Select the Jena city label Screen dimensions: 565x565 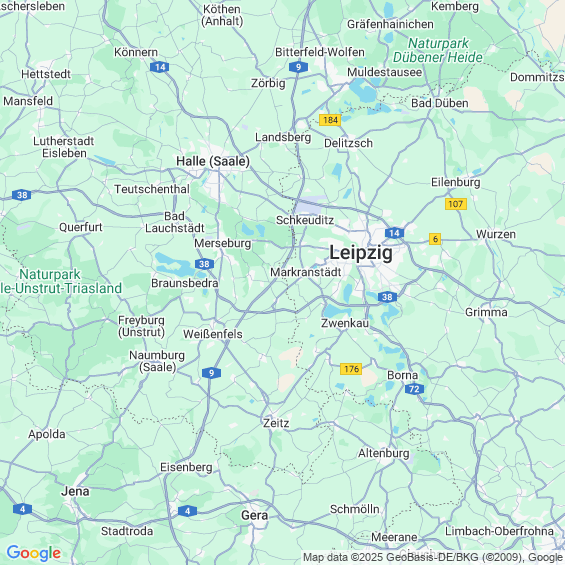pyautogui.click(x=75, y=491)
